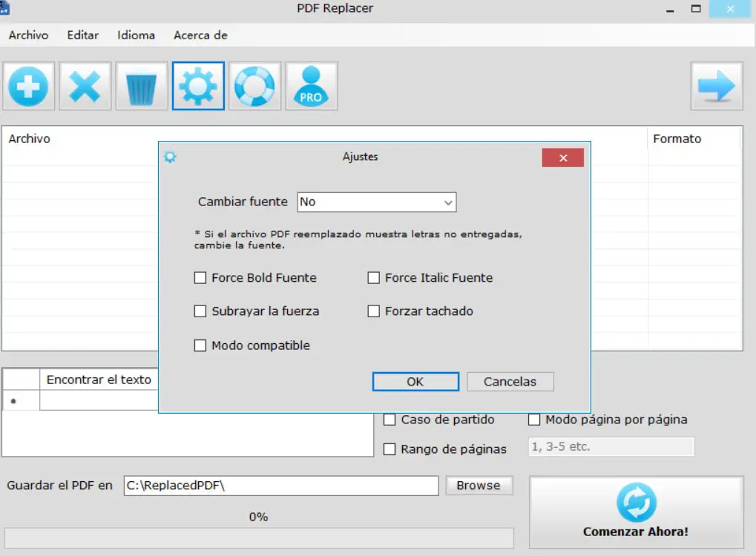The width and height of the screenshot is (756, 556).
Task: Click the Formato column header
Action: (677, 139)
